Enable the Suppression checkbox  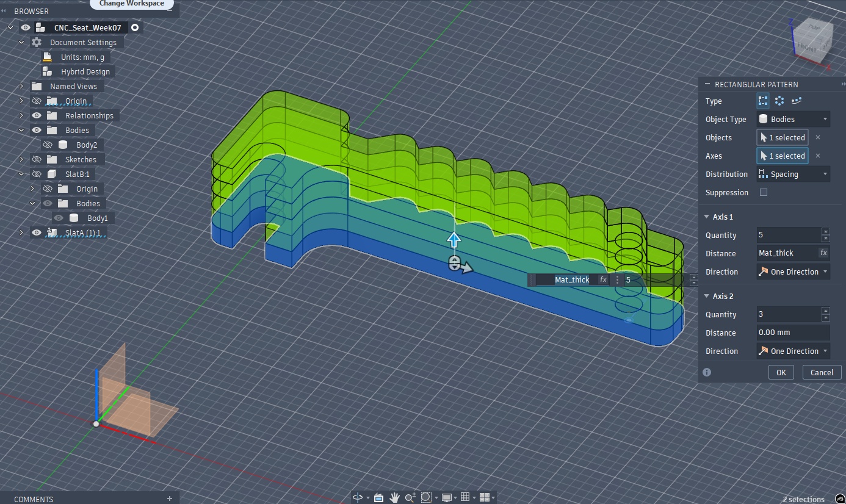click(x=763, y=192)
